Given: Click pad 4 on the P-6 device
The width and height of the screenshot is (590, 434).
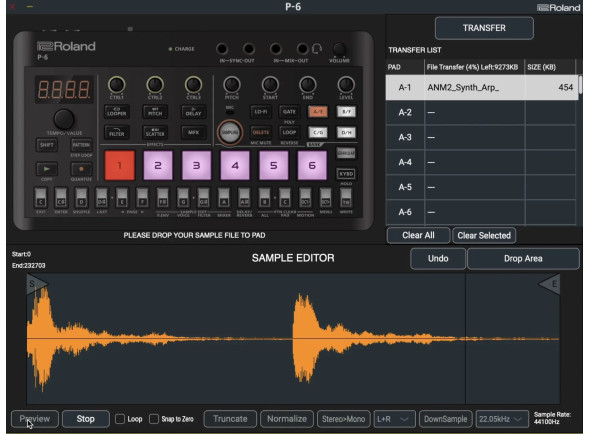Looking at the screenshot, I should coord(235,165).
